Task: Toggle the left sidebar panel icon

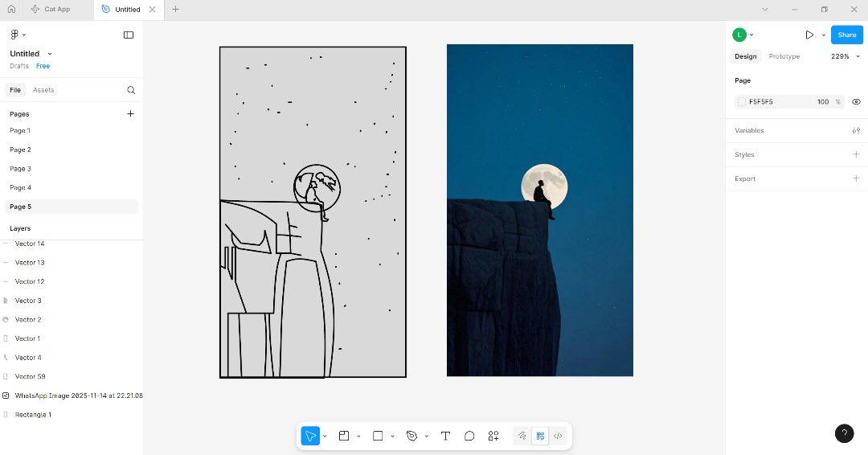Action: (129, 35)
